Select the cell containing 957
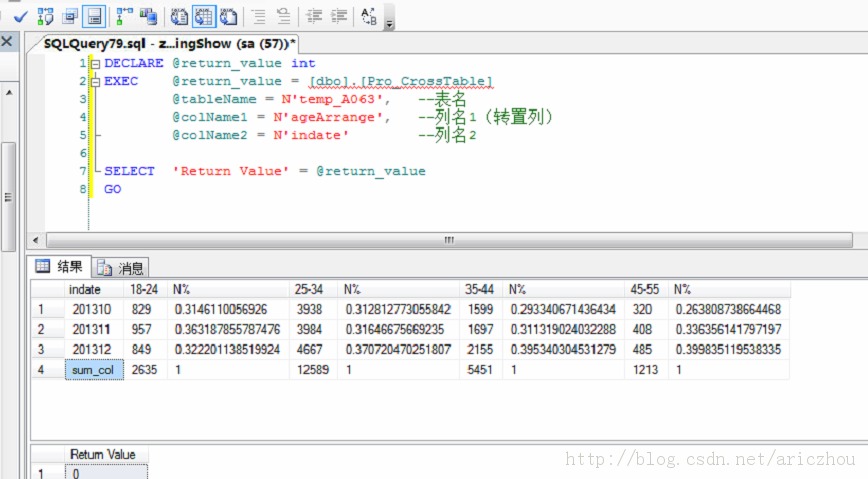Screen dimensions: 868x479 (145, 329)
